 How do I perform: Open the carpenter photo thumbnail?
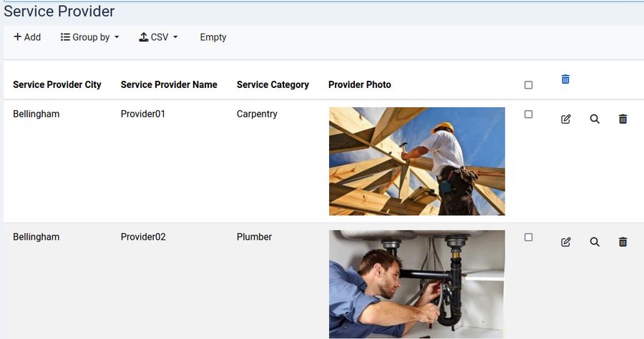click(x=416, y=161)
